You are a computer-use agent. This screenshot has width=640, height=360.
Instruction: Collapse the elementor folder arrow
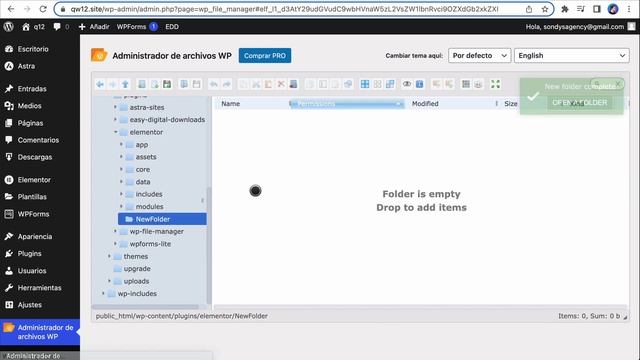[116, 132]
